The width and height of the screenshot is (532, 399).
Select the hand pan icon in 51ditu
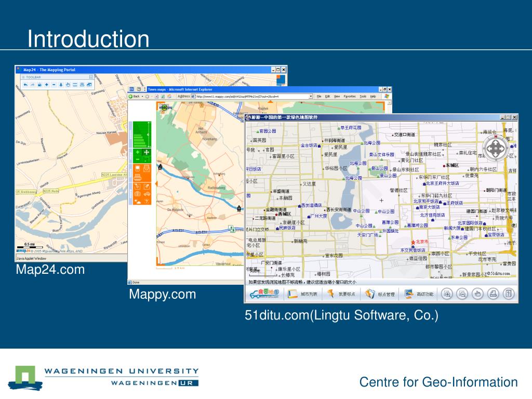(x=478, y=294)
